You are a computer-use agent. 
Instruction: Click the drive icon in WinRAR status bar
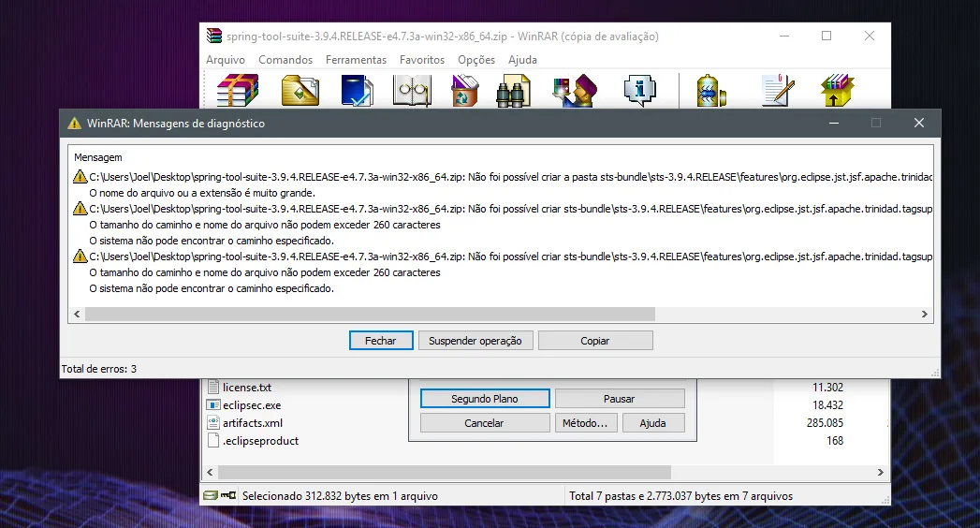(211, 495)
